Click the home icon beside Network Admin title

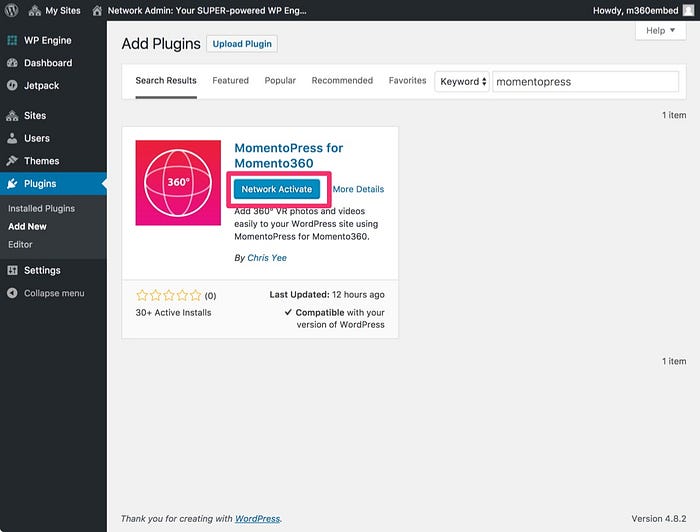(97, 11)
